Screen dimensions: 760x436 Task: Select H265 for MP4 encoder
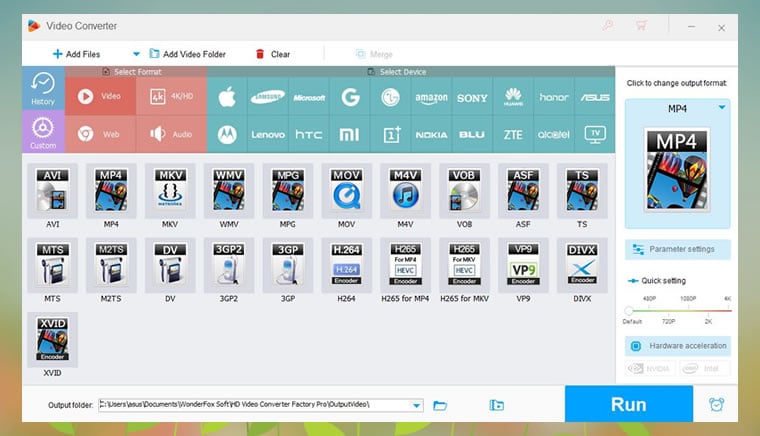(x=405, y=265)
